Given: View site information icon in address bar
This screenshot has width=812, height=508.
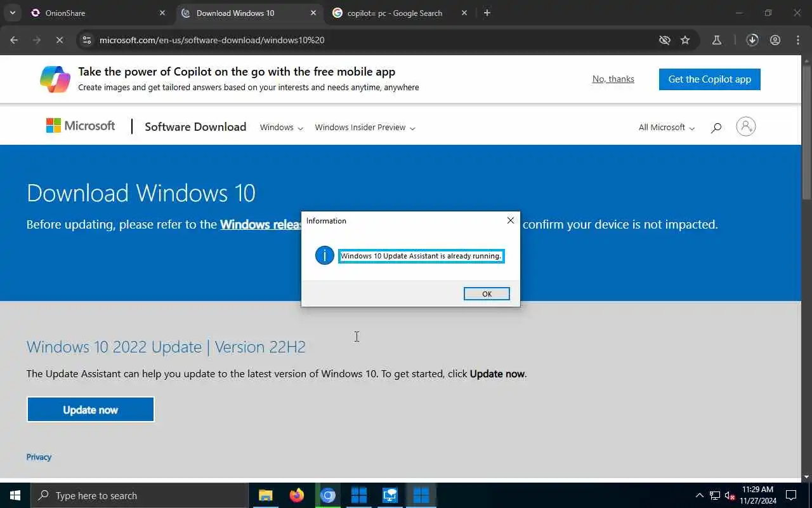Looking at the screenshot, I should point(88,40).
